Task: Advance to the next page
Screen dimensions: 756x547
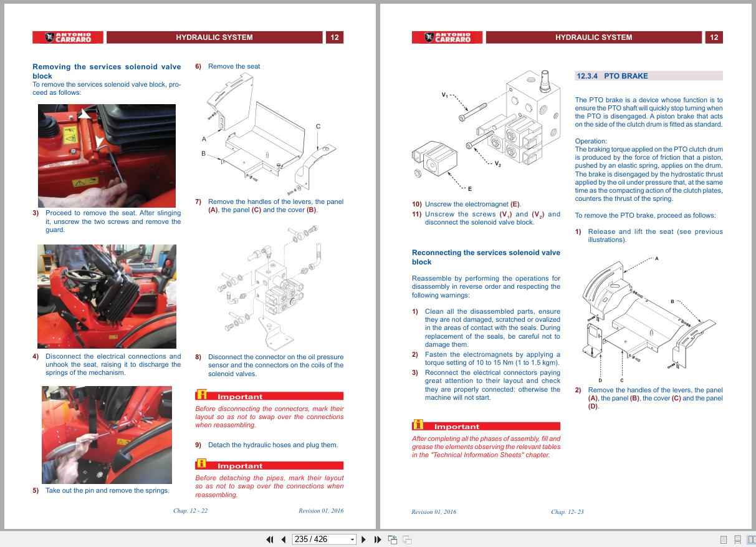Action: (x=364, y=539)
